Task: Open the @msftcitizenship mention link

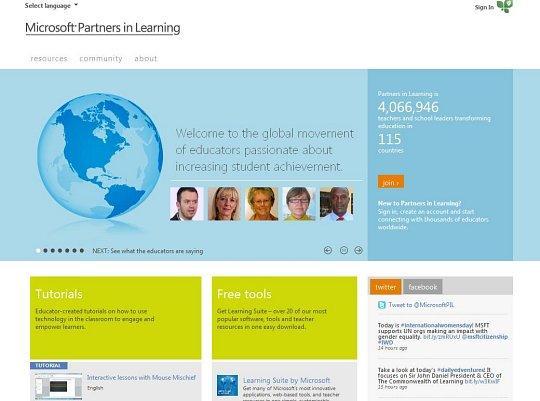Action: (485, 337)
